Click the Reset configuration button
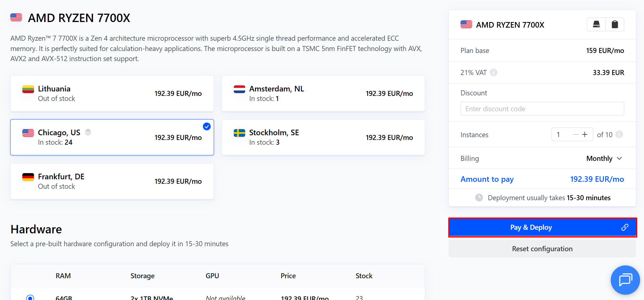This screenshot has height=300, width=644. [542, 249]
